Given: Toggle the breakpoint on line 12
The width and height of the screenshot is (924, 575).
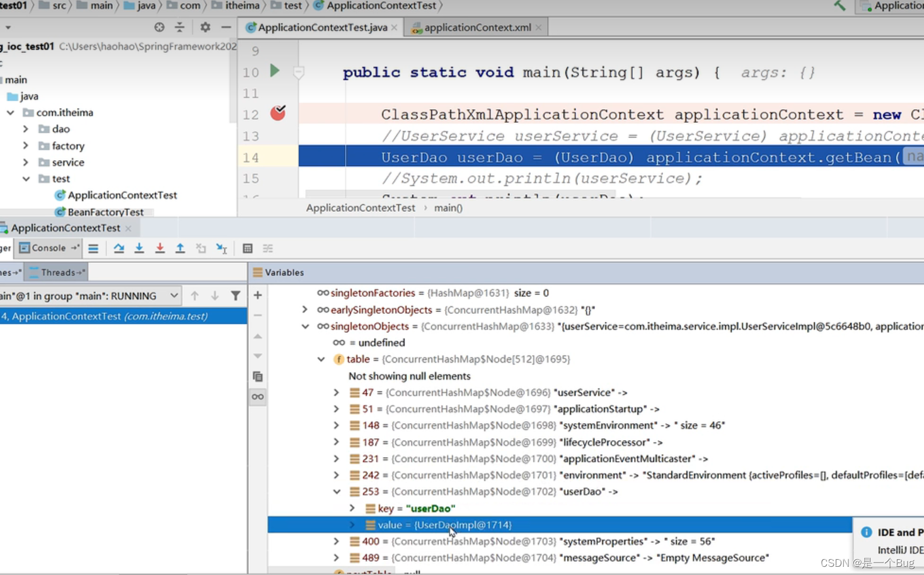Looking at the screenshot, I should [x=278, y=113].
